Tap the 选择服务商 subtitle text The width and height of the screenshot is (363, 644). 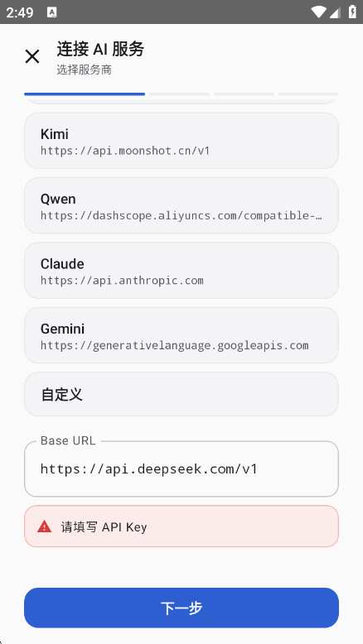tap(85, 70)
